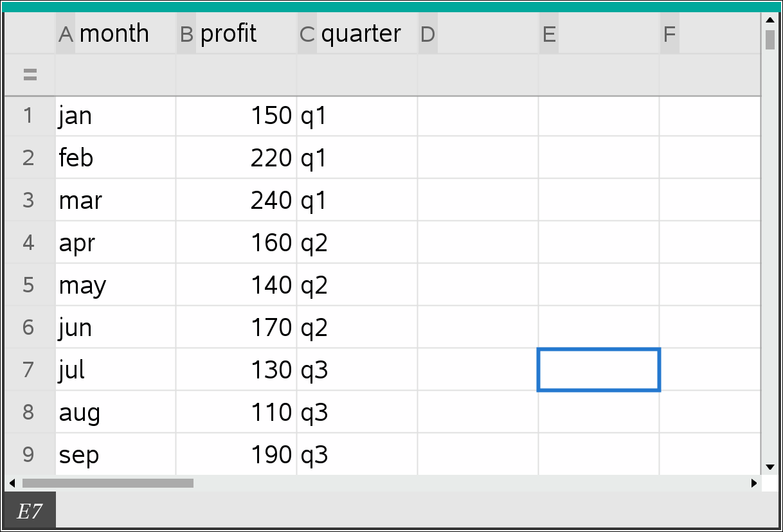Viewport: 783px width, 532px height.
Task: Select column C letter header
Action: 307,34
